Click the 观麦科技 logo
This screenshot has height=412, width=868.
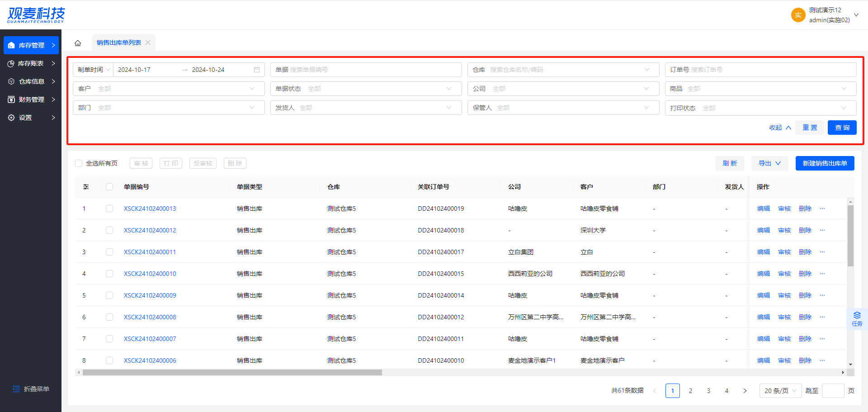[36, 15]
